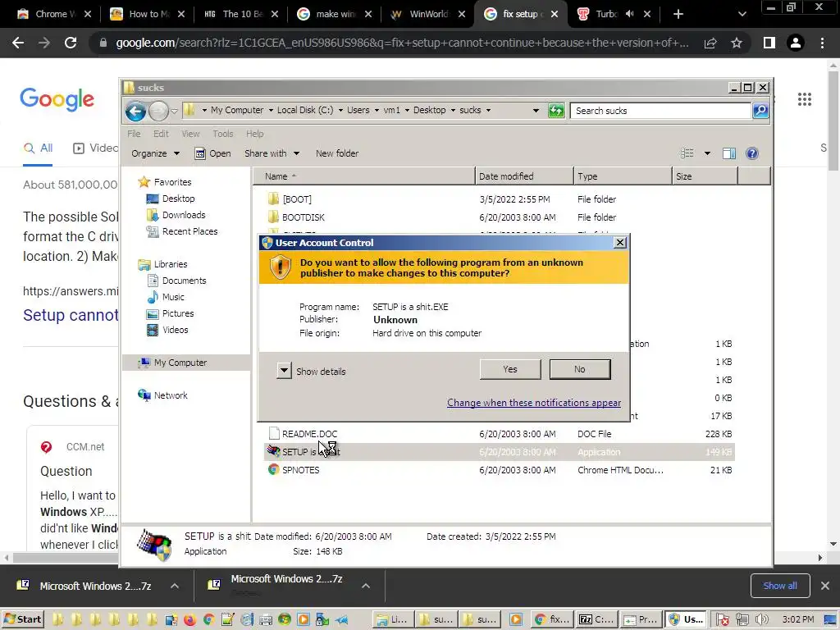
Task: Click No in the User Account Control dialog
Action: click(580, 369)
